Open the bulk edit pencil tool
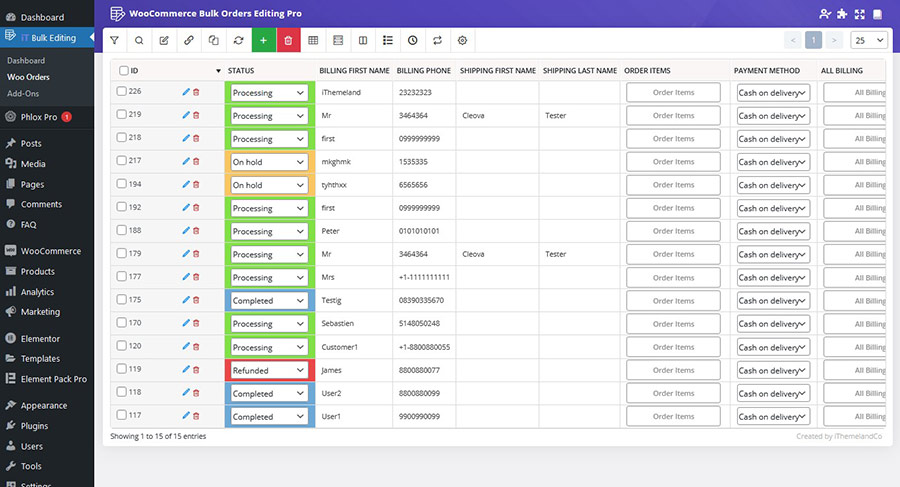This screenshot has width=900, height=487. coord(164,40)
